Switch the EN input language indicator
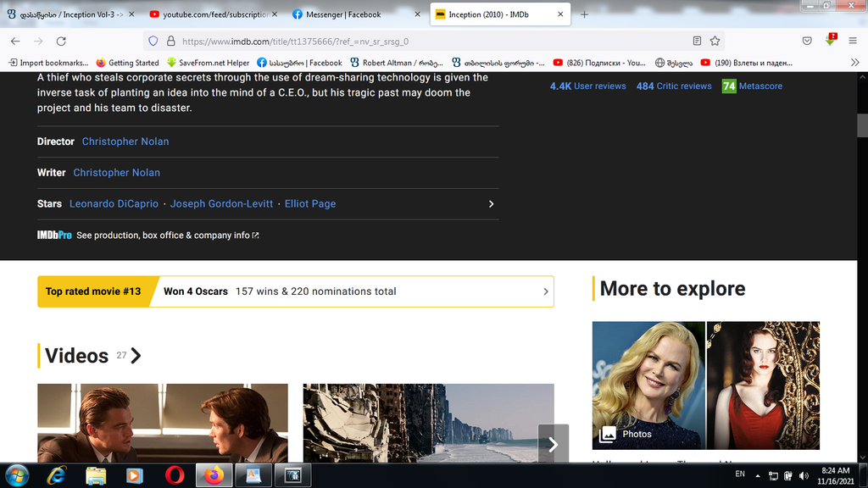The width and height of the screenshot is (868, 488). pyautogui.click(x=740, y=474)
